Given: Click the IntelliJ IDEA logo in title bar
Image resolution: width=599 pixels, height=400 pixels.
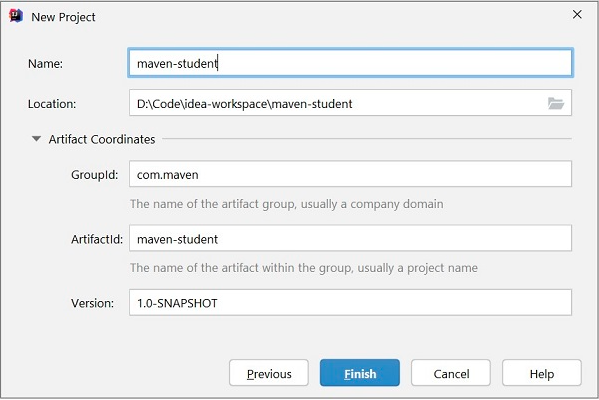Looking at the screenshot, I should point(16,16).
